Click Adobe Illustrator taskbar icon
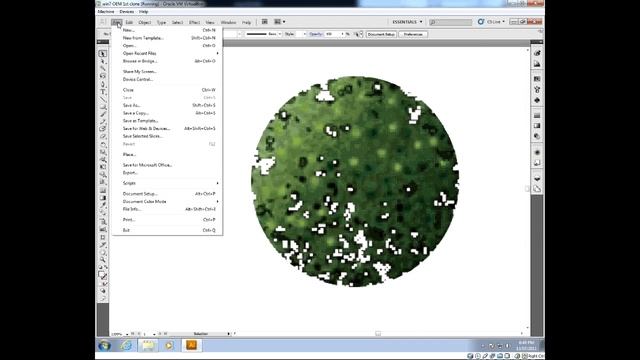Screen dimensions: 640x360 tap(191, 345)
